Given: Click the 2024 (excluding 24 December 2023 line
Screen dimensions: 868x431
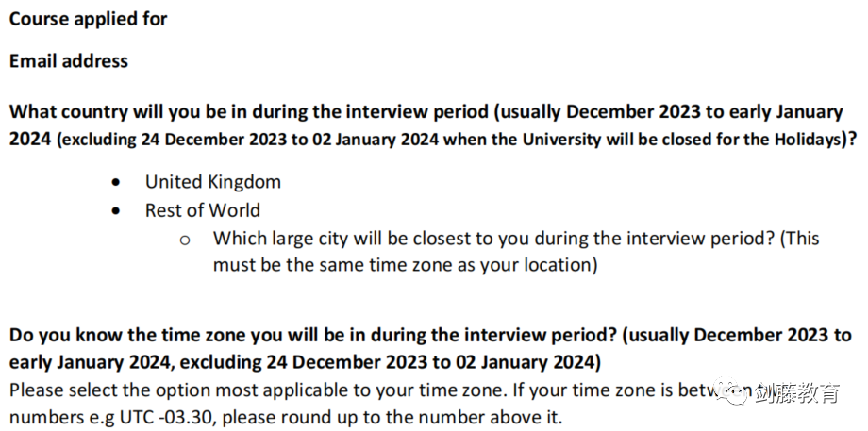Looking at the screenshot, I should [x=434, y=140].
